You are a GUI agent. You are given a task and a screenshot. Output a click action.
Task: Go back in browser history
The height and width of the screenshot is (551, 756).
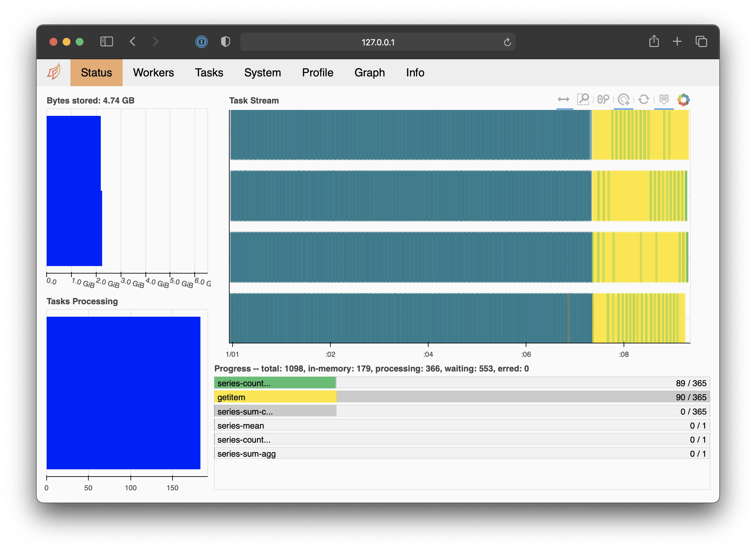133,42
